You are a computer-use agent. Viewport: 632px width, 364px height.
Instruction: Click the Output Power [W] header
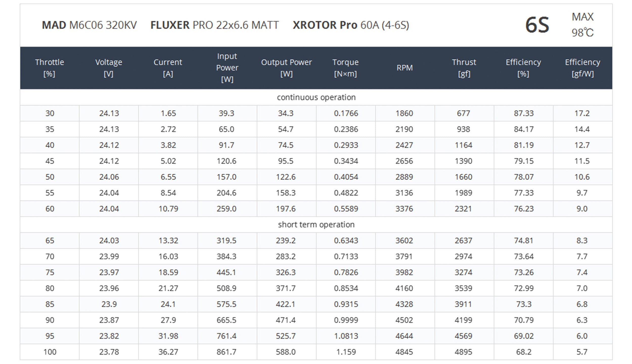286,68
